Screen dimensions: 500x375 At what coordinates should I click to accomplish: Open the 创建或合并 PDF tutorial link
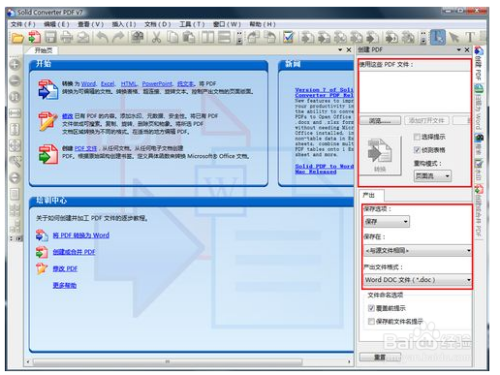pyautogui.click(x=74, y=252)
